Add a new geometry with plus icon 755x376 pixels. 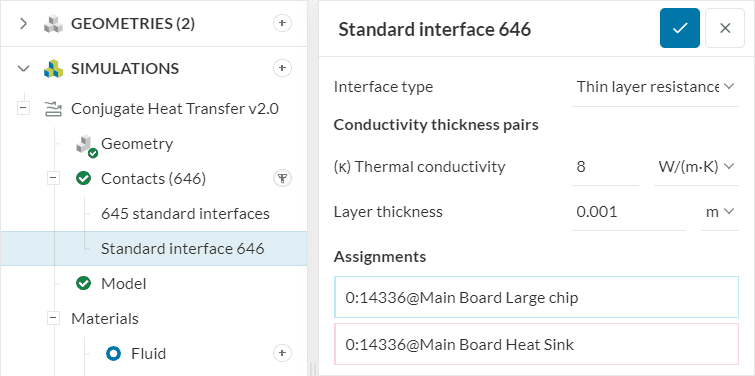pos(282,23)
